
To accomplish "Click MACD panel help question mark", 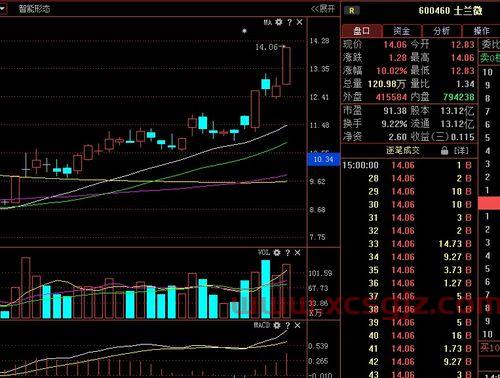I will pyautogui.click(x=287, y=325).
